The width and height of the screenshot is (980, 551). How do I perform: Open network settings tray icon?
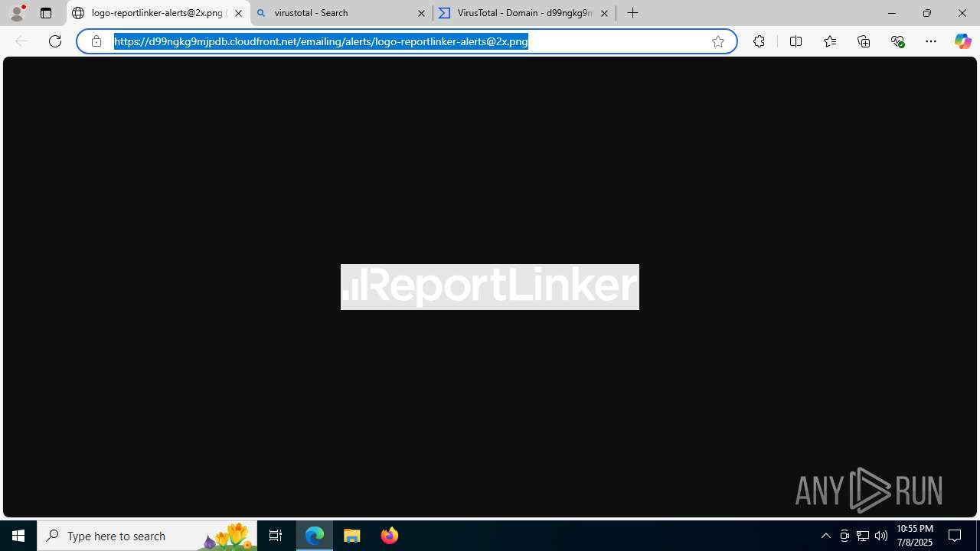863,536
